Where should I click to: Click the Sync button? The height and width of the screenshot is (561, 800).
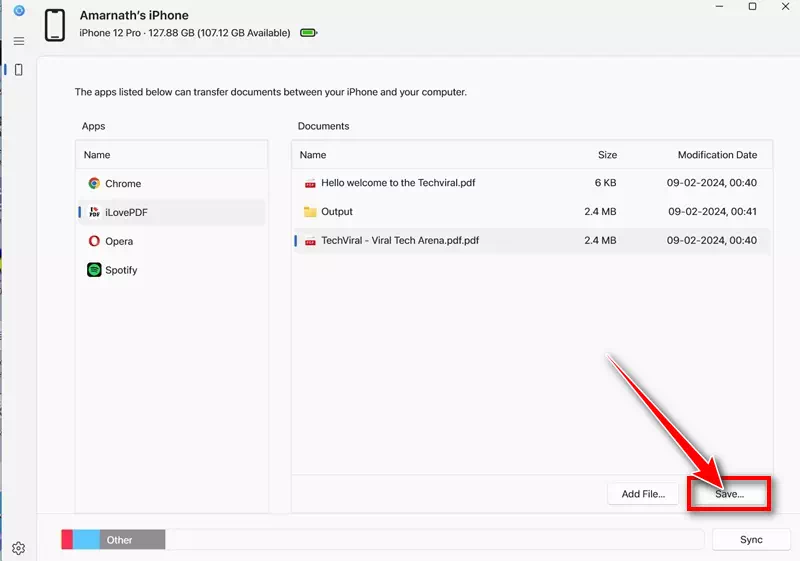[751, 540]
